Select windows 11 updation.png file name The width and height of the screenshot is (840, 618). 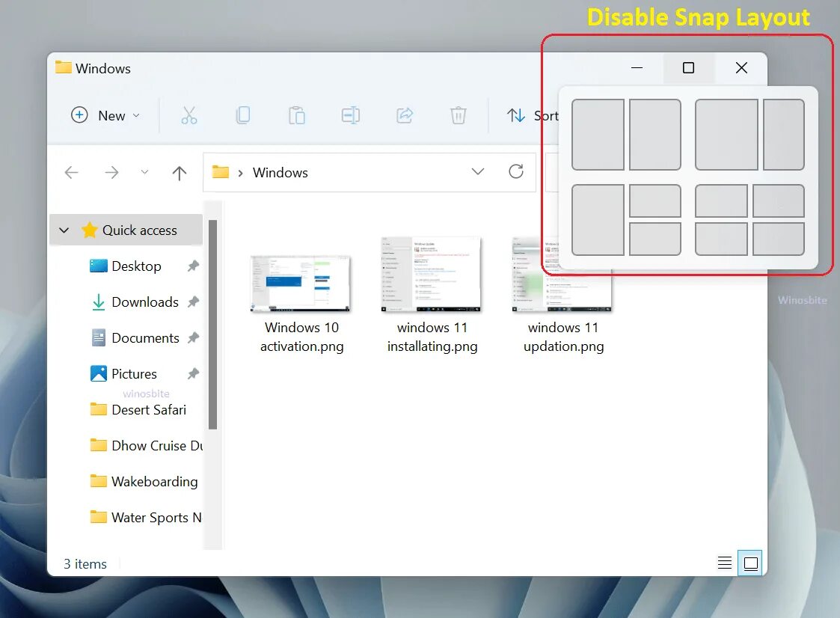click(563, 337)
